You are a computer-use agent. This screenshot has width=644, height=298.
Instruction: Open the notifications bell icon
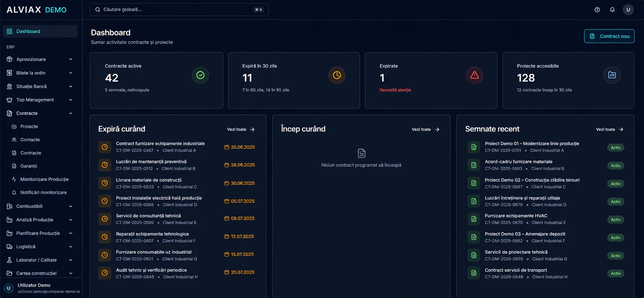pos(612,10)
